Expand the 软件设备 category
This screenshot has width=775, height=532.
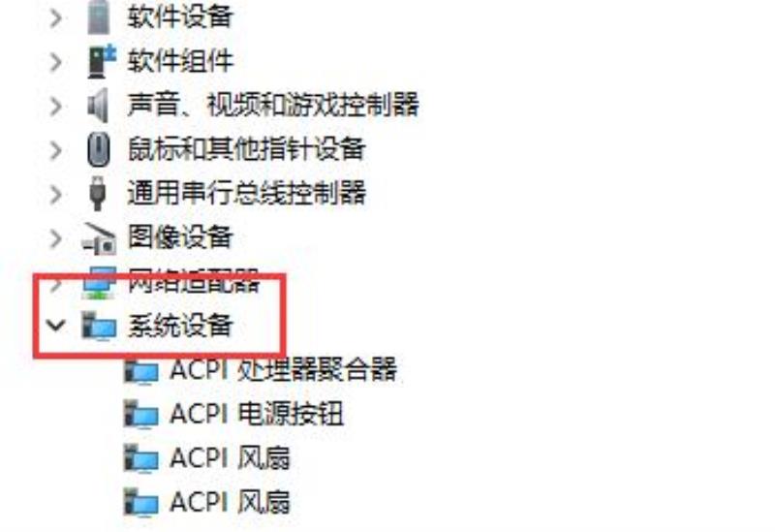(56, 18)
